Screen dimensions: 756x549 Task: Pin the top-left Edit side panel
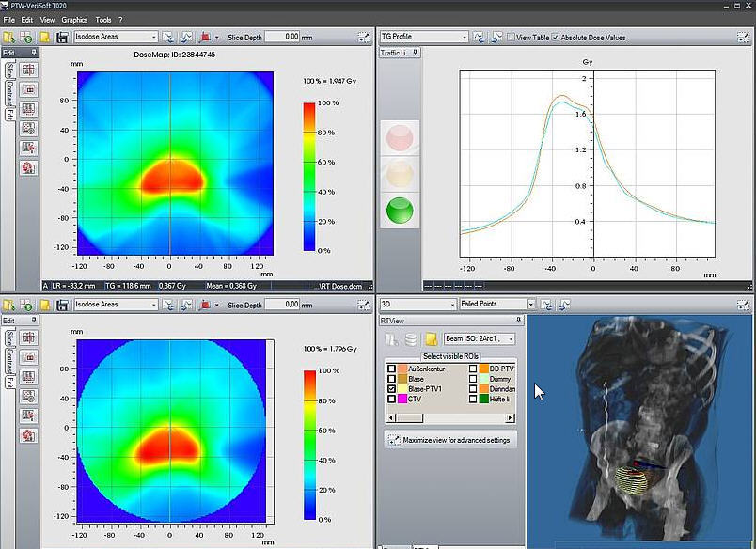33,52
